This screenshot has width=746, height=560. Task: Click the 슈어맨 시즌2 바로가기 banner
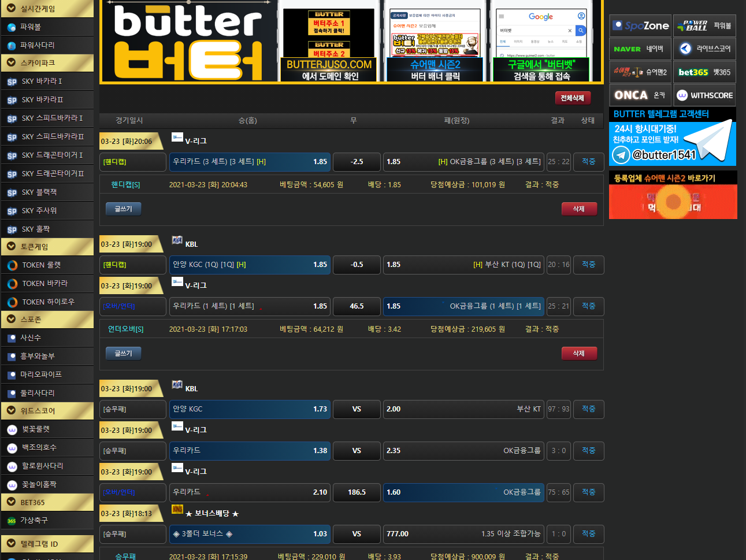tap(673, 195)
